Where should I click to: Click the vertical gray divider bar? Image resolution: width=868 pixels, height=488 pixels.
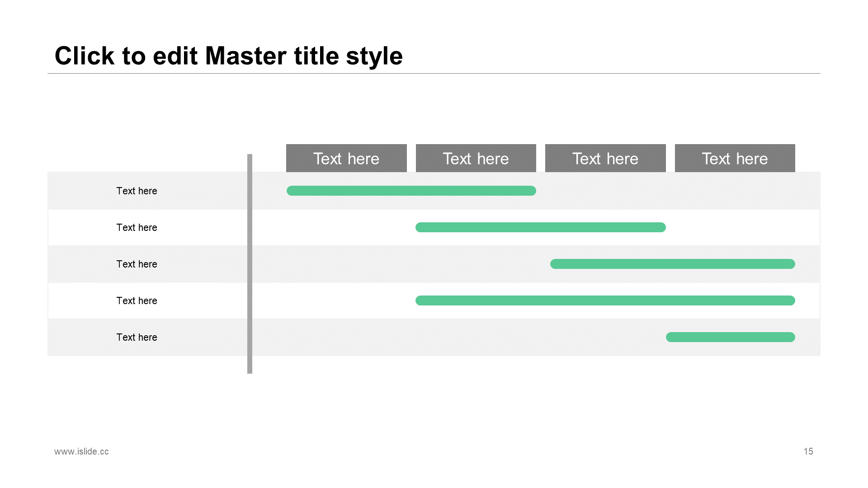pyautogui.click(x=250, y=264)
